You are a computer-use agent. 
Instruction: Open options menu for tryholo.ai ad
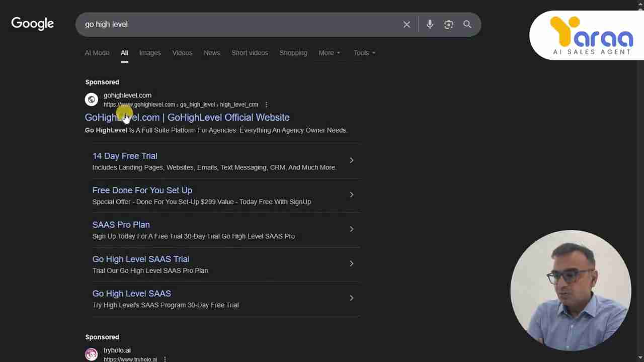tap(165, 359)
